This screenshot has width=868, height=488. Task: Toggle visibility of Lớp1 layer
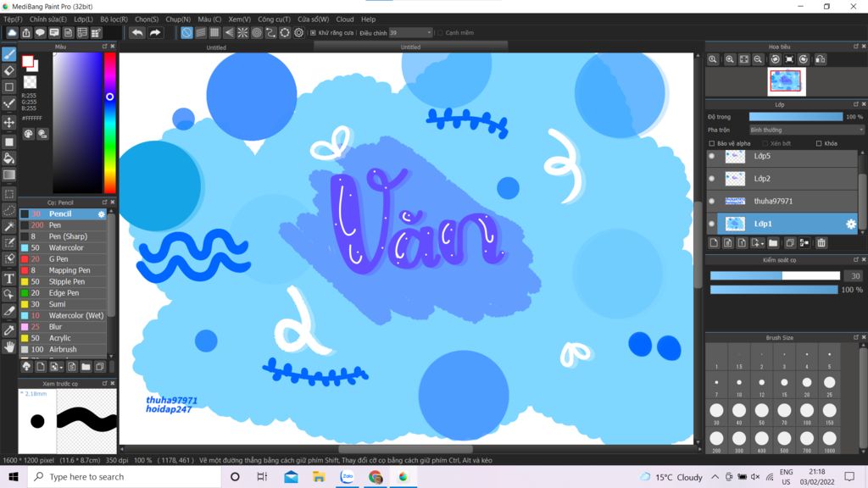pyautogui.click(x=711, y=224)
